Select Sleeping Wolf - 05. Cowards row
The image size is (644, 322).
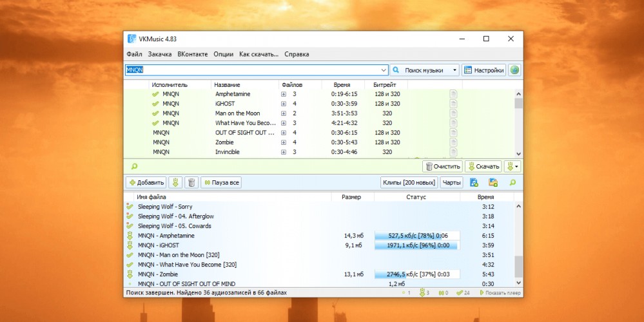pos(318,226)
